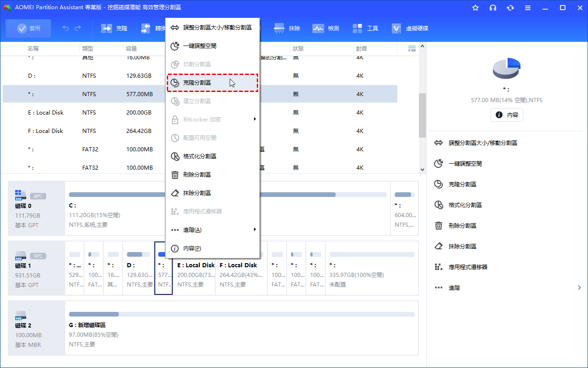Click the refresh icon in title bar
588x368 pixels.
tap(510, 8)
